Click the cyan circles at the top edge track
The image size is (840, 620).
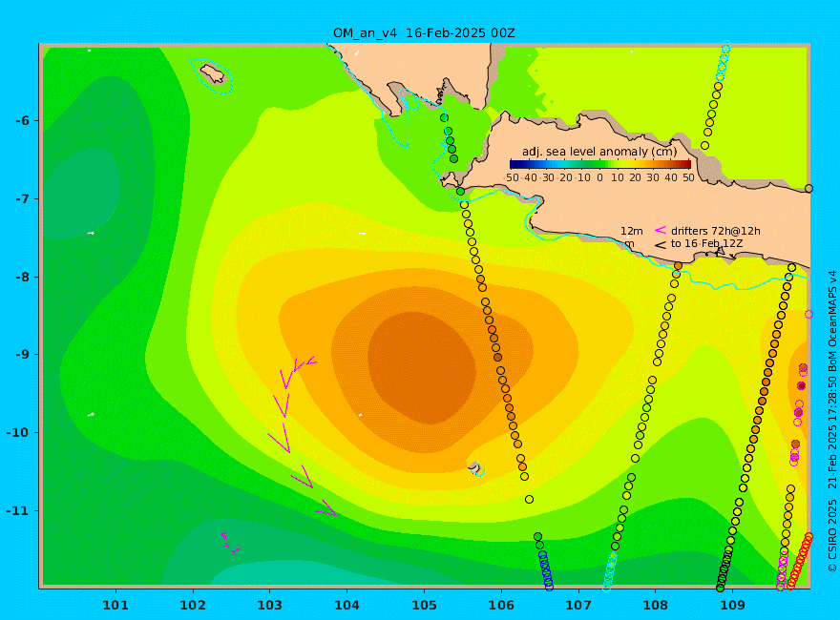point(724,60)
